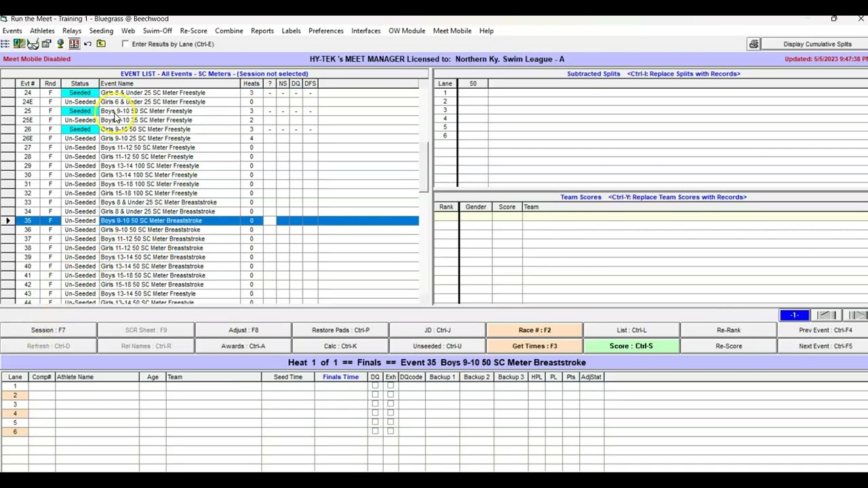Click the JD : Ctrl-J button
This screenshot has height=488, width=868.
437,330
